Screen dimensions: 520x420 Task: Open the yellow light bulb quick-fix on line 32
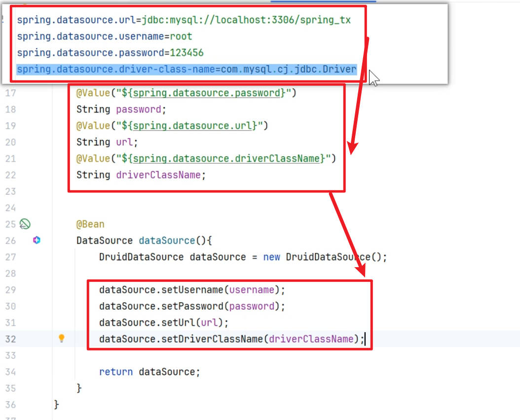click(62, 338)
